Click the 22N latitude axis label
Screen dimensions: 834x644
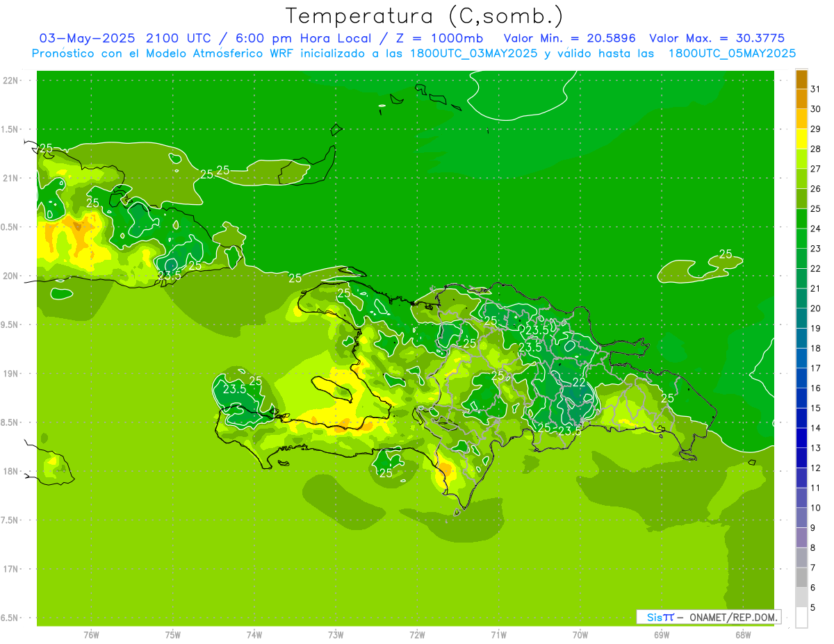tap(11, 81)
